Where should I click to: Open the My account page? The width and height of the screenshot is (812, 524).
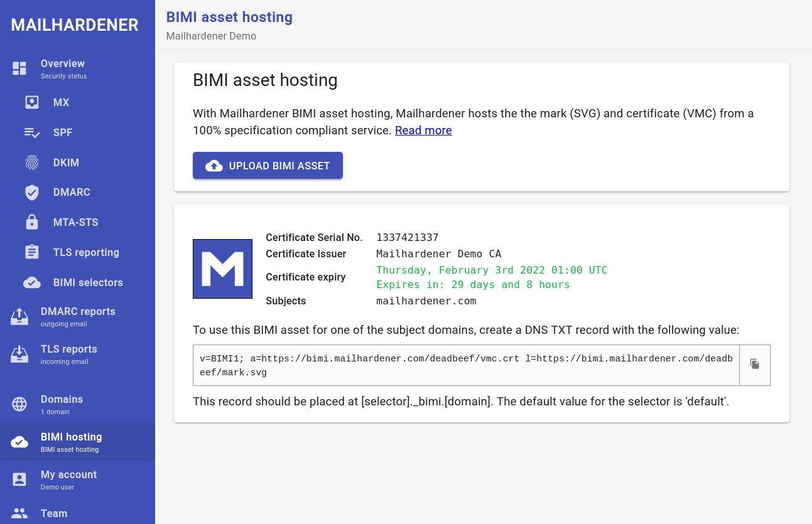pyautogui.click(x=68, y=479)
